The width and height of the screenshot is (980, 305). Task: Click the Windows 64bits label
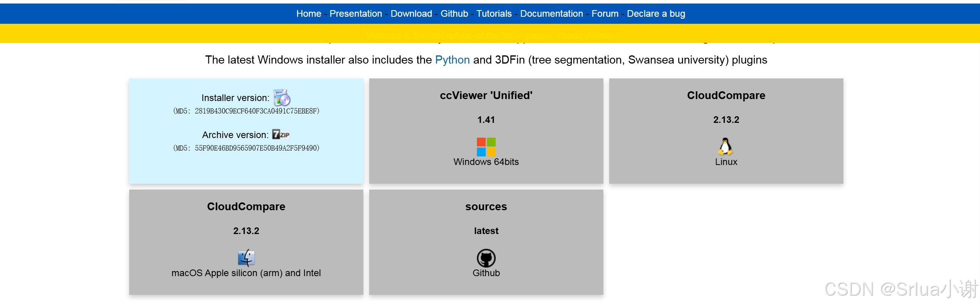coord(486,162)
